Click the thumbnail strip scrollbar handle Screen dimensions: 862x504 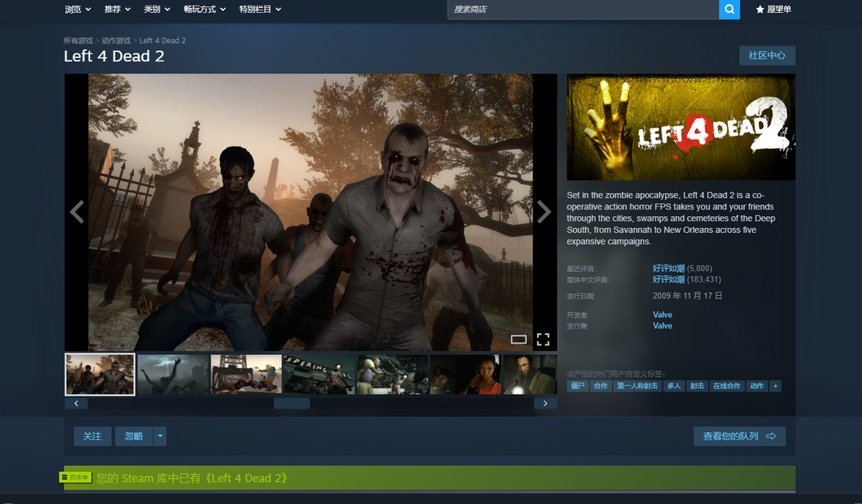click(x=292, y=404)
